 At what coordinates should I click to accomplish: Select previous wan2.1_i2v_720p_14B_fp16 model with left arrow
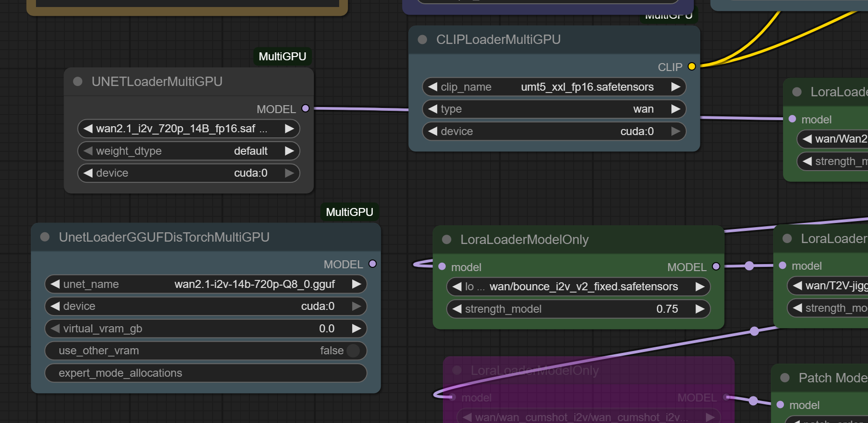88,129
